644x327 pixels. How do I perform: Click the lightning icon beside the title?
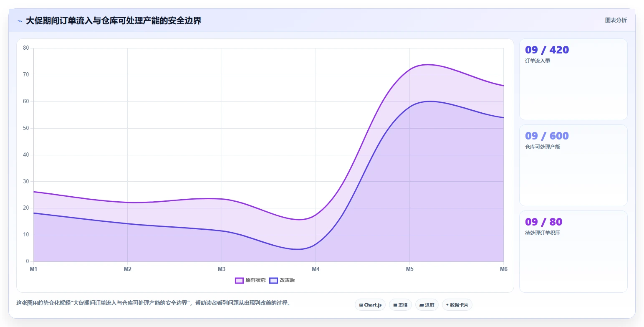click(x=20, y=21)
